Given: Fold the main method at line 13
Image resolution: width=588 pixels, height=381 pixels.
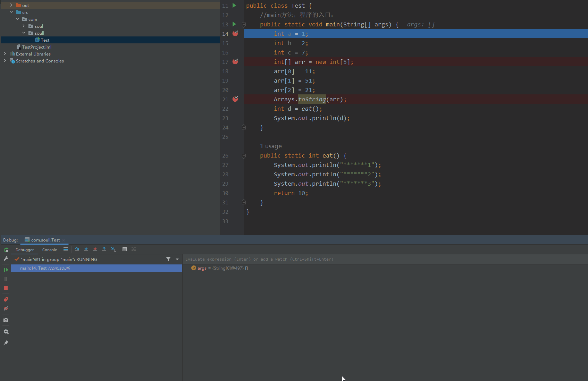Looking at the screenshot, I should (x=244, y=25).
